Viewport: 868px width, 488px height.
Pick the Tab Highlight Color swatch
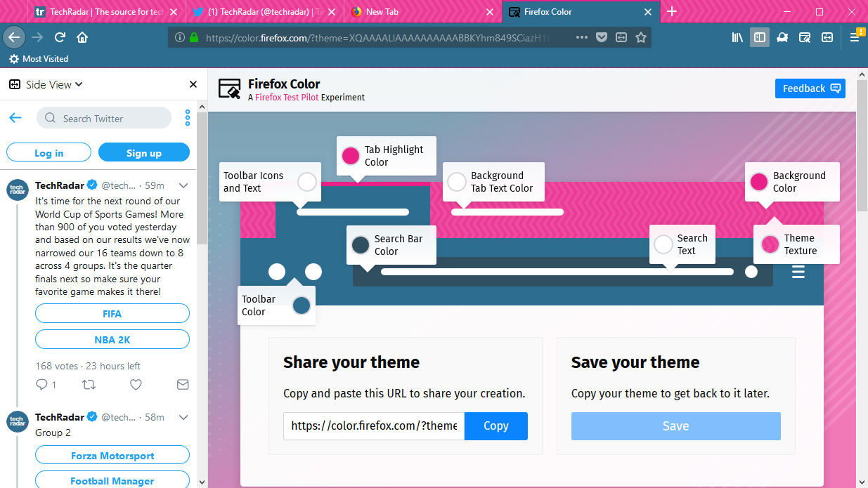[x=351, y=156]
